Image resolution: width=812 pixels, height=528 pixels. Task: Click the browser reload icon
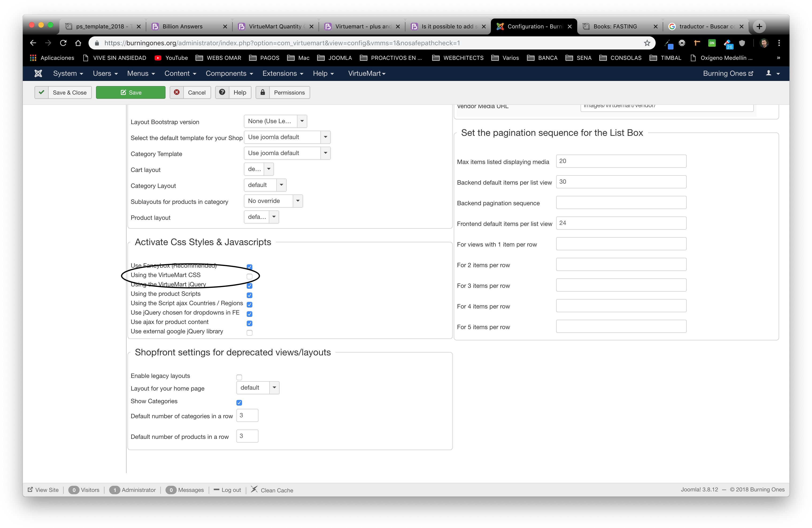tap(63, 43)
